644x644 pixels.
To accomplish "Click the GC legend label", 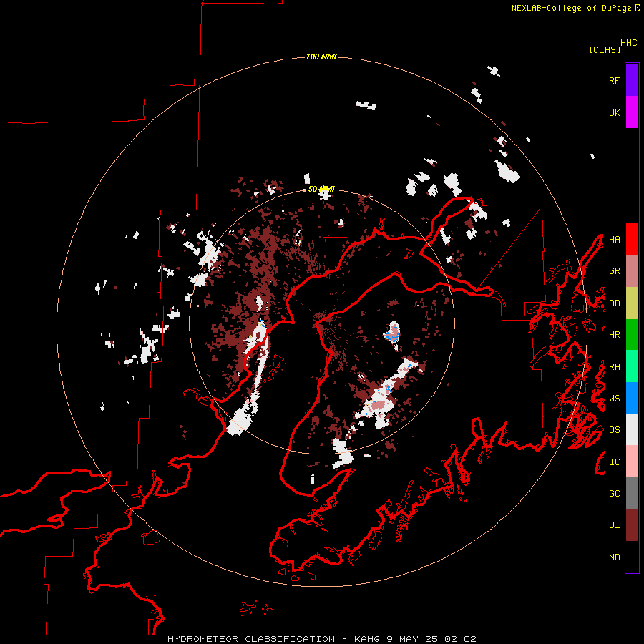I will [x=614, y=493].
